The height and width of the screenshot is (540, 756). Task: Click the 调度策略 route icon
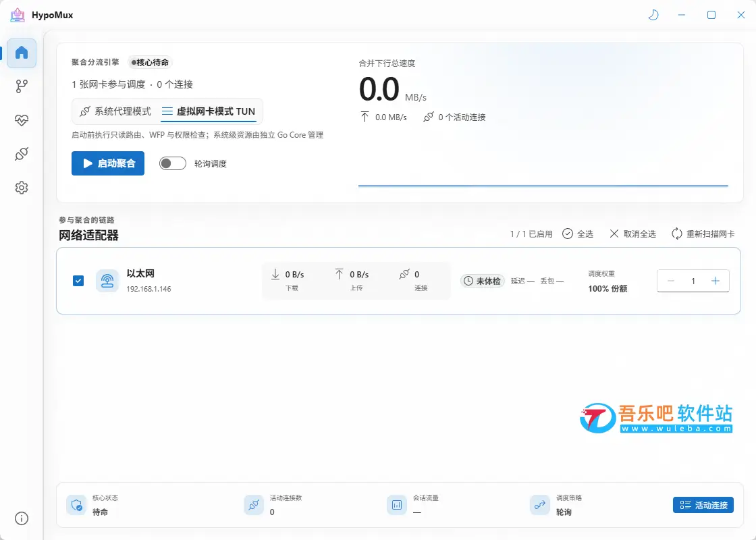pyautogui.click(x=539, y=505)
